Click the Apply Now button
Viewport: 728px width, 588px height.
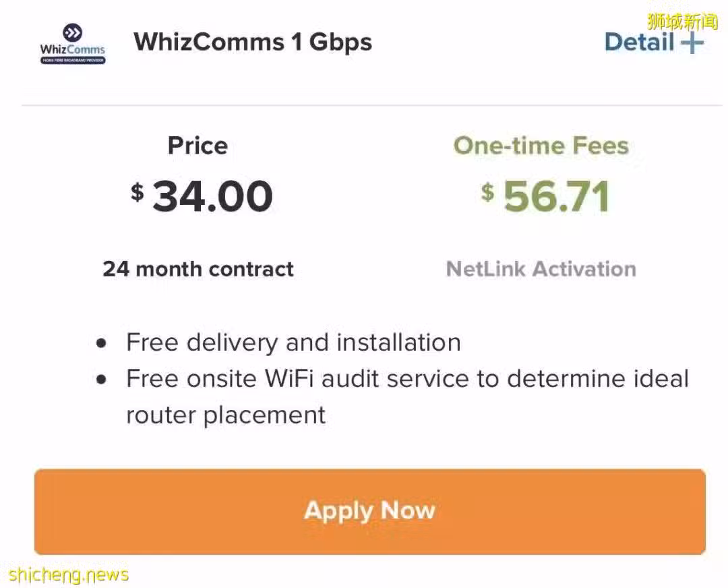[x=370, y=511]
